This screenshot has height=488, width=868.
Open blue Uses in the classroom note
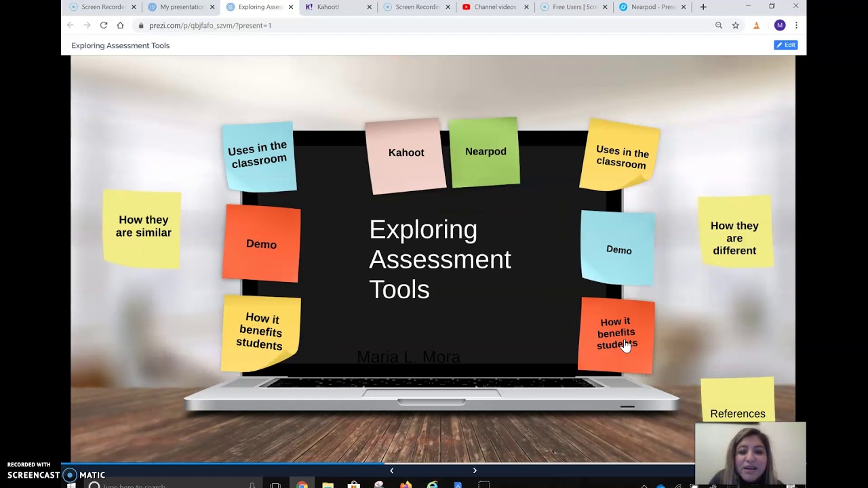pyautogui.click(x=259, y=157)
